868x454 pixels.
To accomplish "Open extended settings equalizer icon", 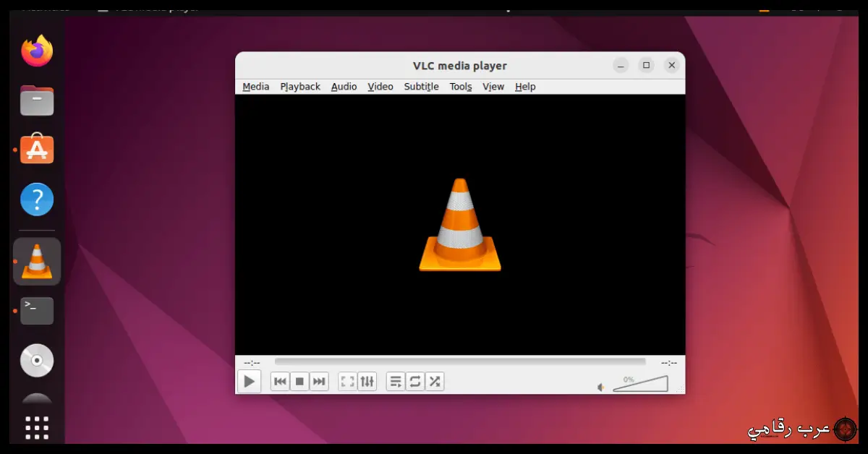I will [367, 382].
